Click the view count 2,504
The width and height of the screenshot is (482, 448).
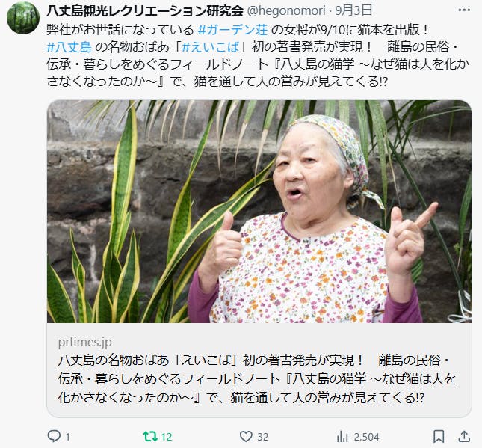click(x=366, y=437)
